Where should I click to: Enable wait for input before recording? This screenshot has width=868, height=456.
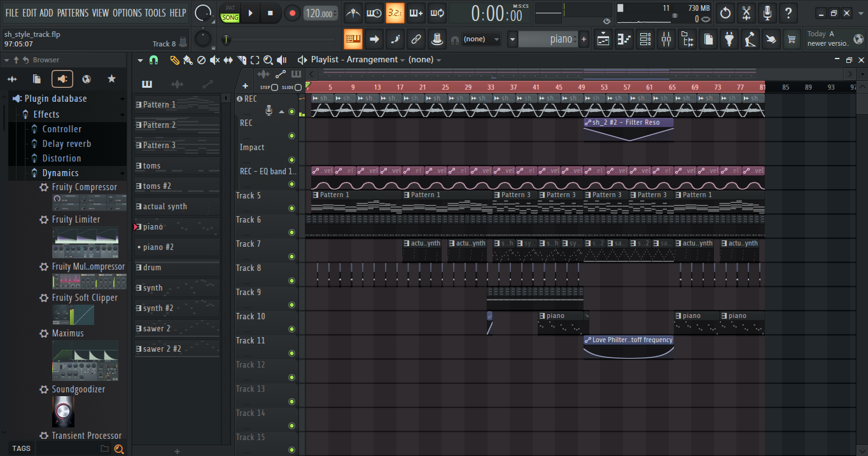[x=374, y=13]
